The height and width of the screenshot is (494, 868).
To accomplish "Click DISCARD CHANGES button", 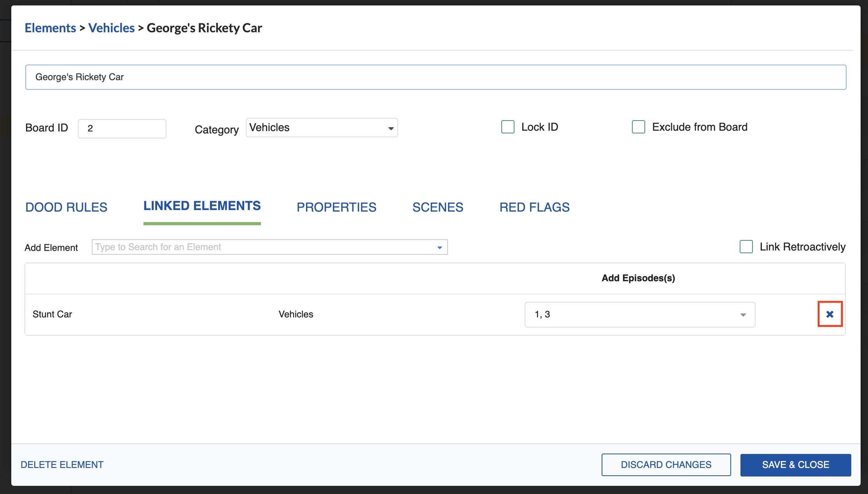I will tap(666, 464).
